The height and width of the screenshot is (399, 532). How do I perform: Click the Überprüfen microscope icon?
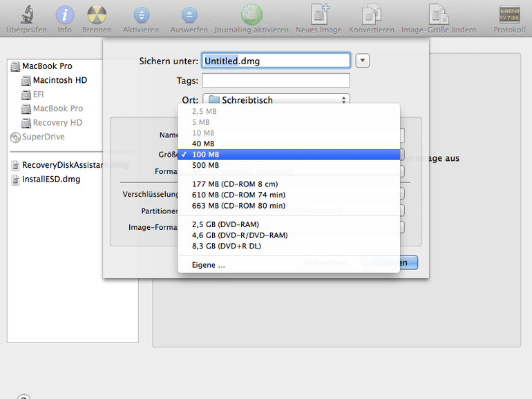(x=27, y=15)
